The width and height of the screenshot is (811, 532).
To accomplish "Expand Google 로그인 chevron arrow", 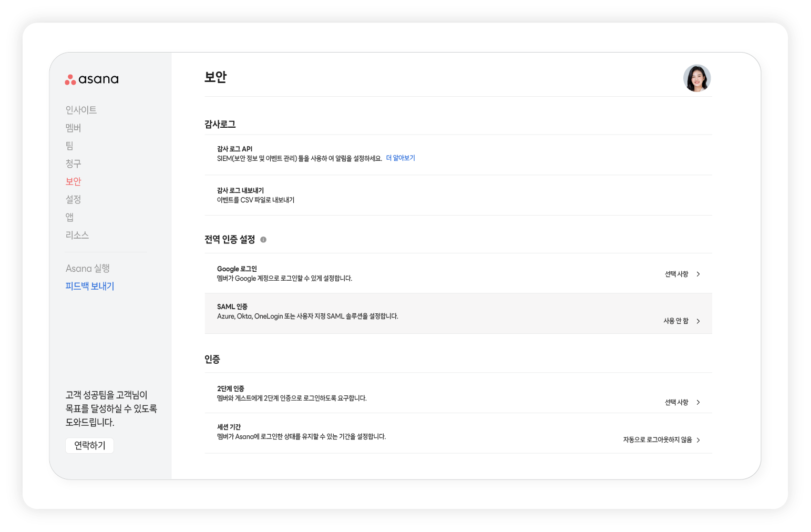I will (698, 274).
